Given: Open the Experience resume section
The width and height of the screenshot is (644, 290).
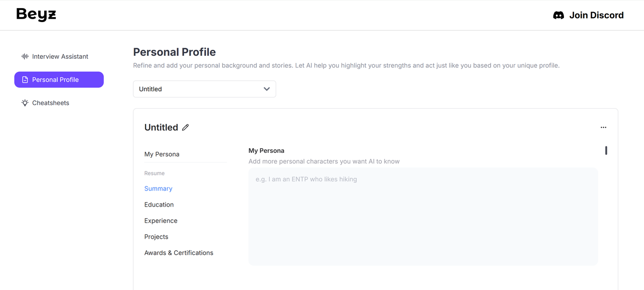Looking at the screenshot, I should coord(161,221).
